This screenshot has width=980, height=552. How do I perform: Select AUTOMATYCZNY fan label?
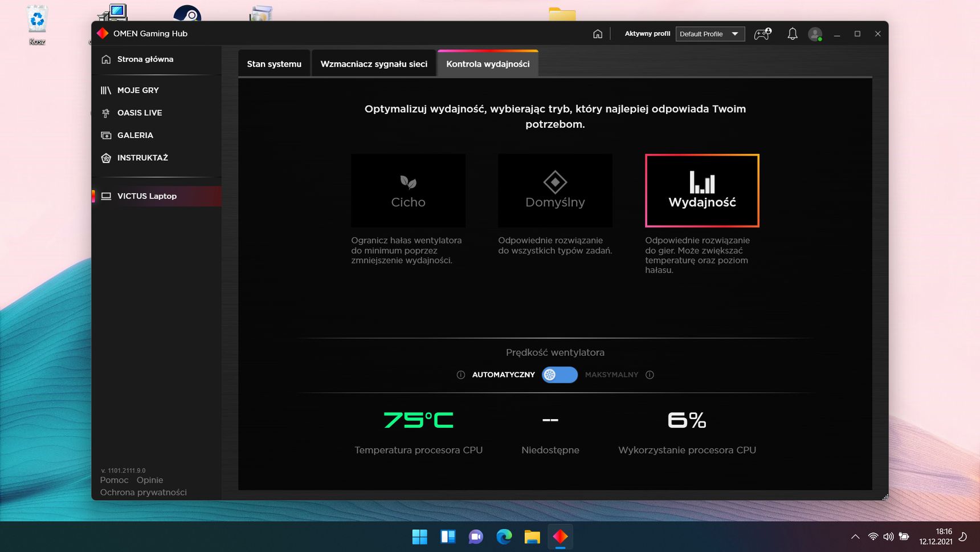503,375
